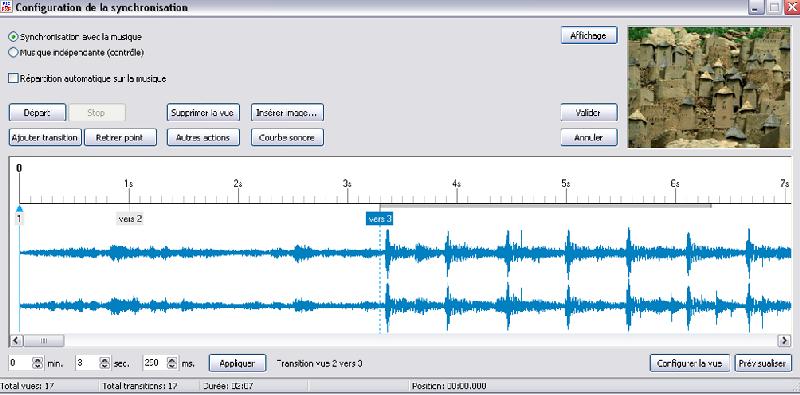Screen dimensions: 800x395
Task: Click the preview image thumbnail
Action: point(709,87)
